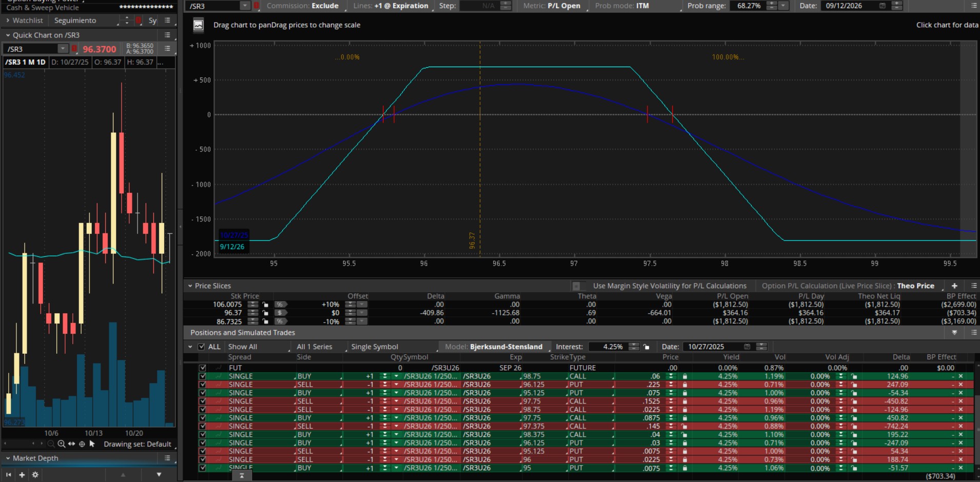Click the zoom-in magnifier on Quick Chart

(62, 444)
